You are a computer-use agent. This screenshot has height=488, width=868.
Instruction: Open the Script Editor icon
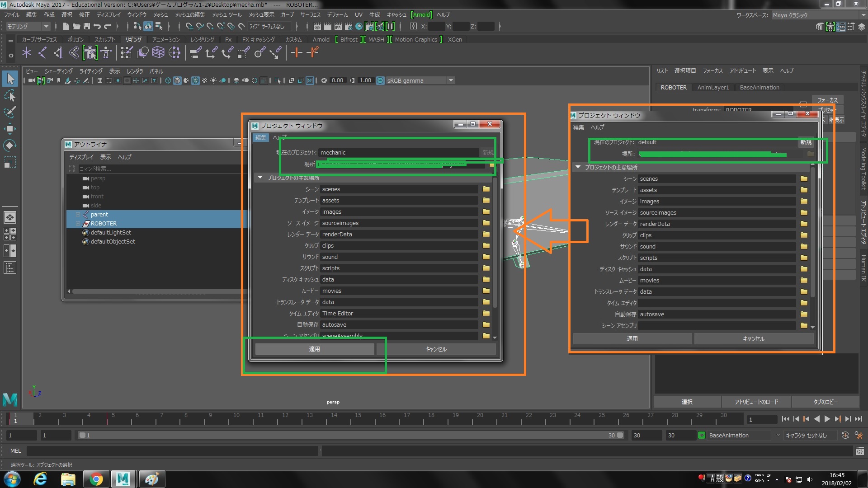(x=859, y=450)
